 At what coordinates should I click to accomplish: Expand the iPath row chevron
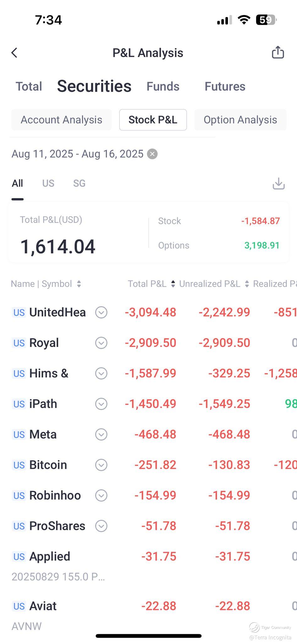pyautogui.click(x=101, y=404)
